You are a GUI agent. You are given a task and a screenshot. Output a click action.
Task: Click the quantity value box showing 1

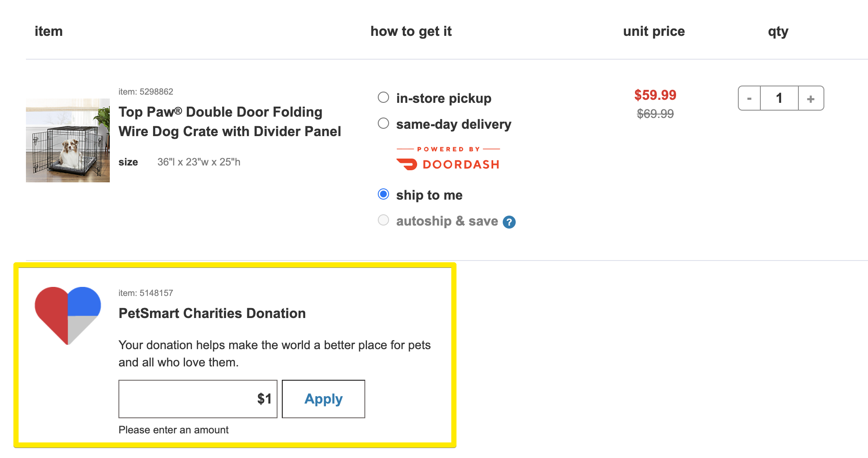(x=779, y=98)
